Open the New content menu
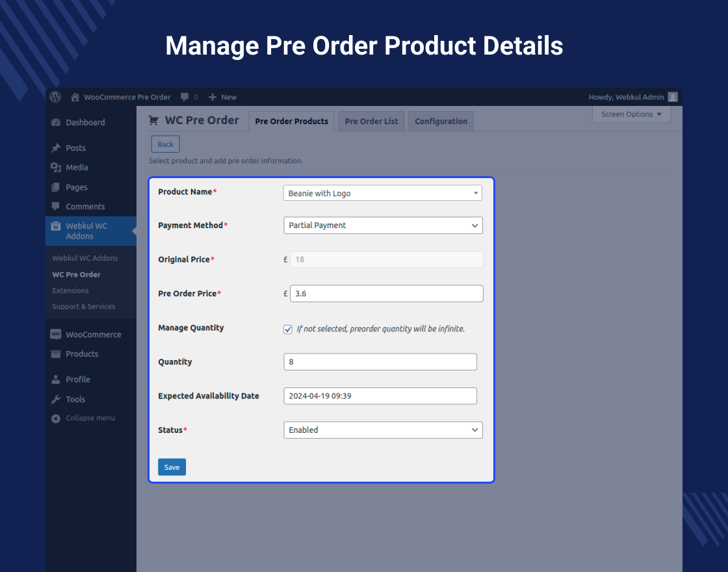 223,97
